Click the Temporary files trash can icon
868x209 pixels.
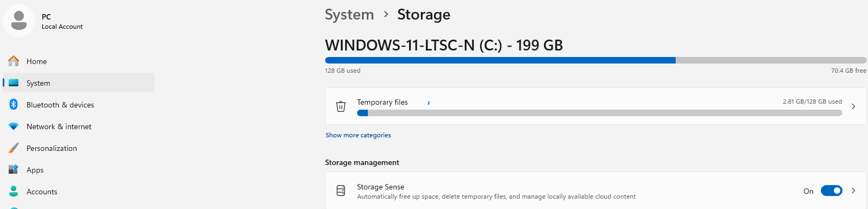pyautogui.click(x=341, y=106)
